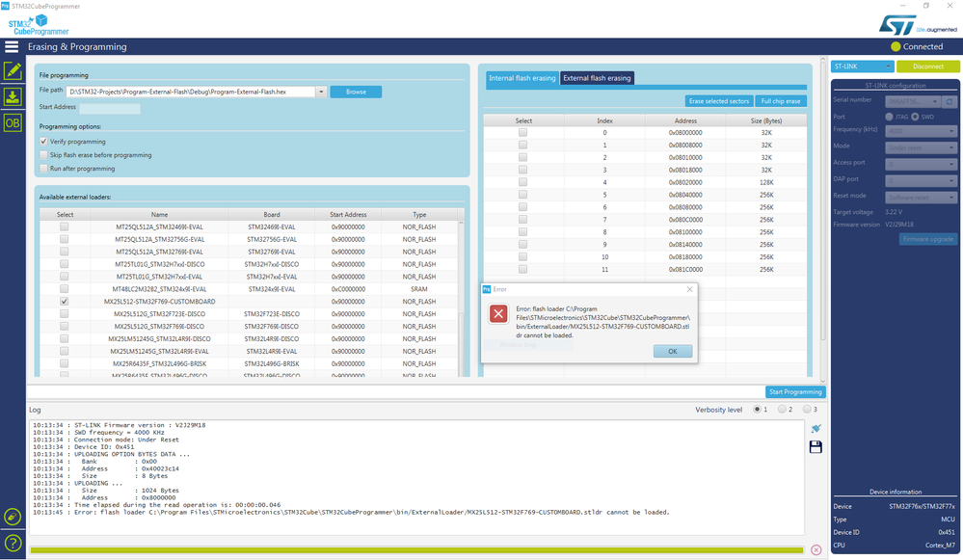Open the Memory & File editing pencil icon
This screenshot has height=560, width=963.
[13, 70]
